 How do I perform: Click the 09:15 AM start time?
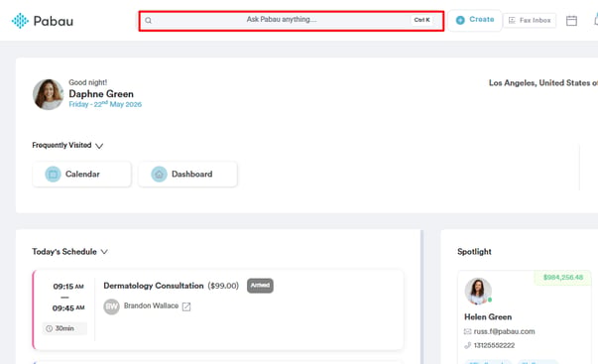click(68, 287)
